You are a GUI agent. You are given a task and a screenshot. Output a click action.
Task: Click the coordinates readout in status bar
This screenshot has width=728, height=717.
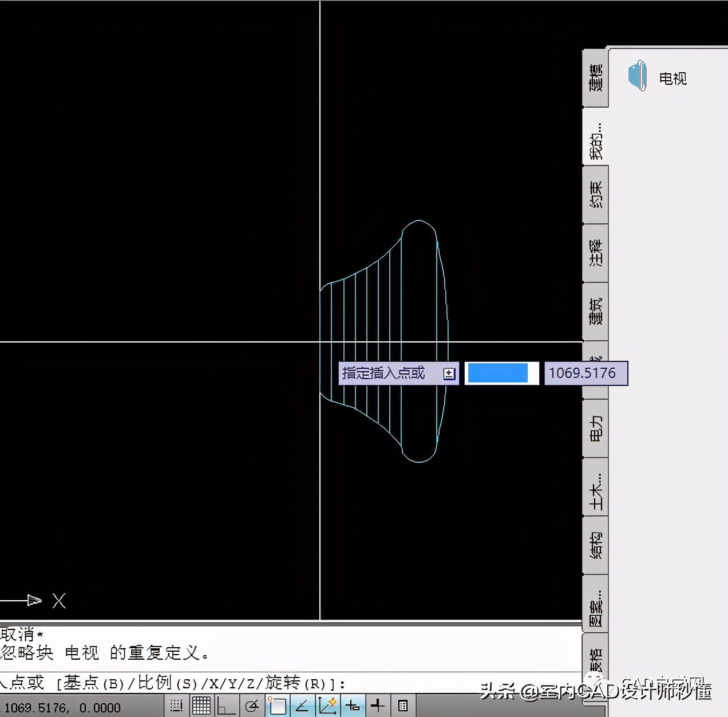click(63, 708)
